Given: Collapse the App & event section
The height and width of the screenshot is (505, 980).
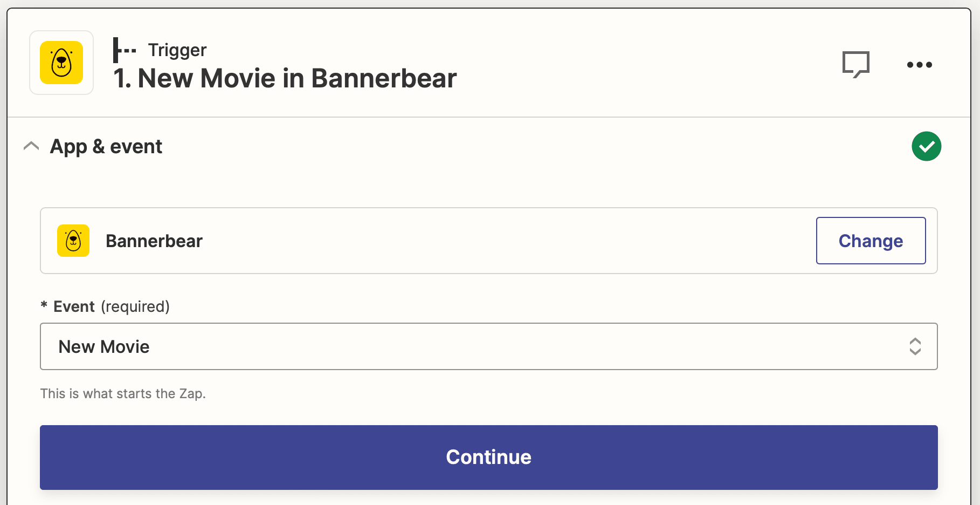Looking at the screenshot, I should click(x=31, y=146).
